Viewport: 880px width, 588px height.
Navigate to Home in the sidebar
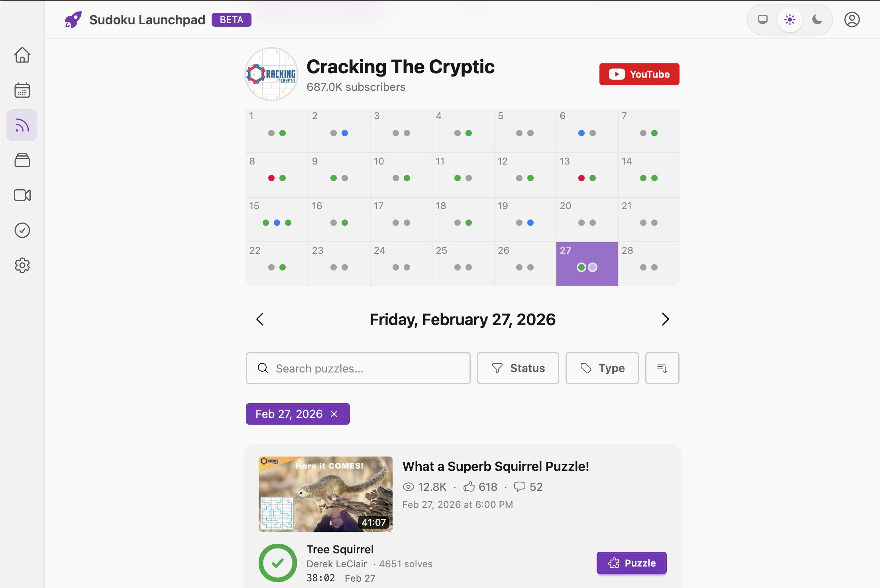pos(22,55)
